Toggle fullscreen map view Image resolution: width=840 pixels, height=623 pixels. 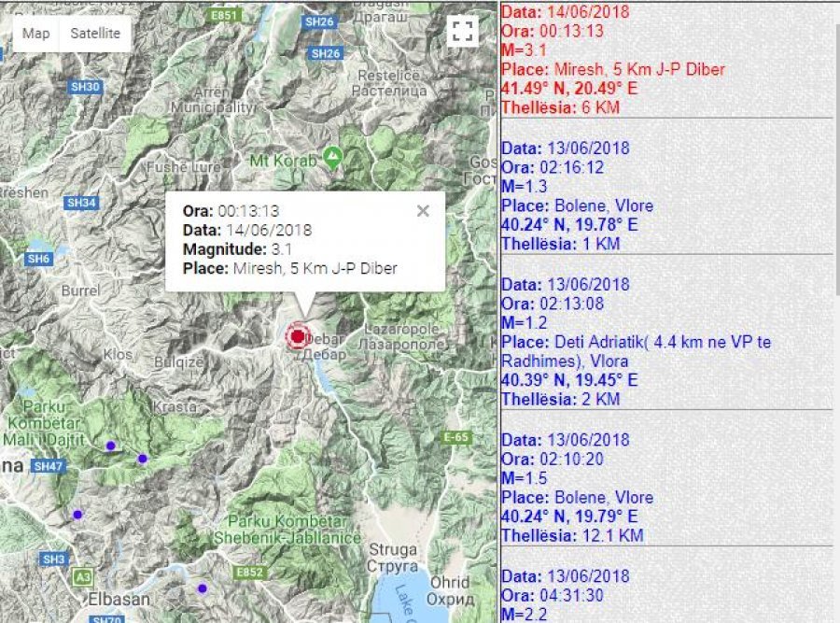(461, 31)
